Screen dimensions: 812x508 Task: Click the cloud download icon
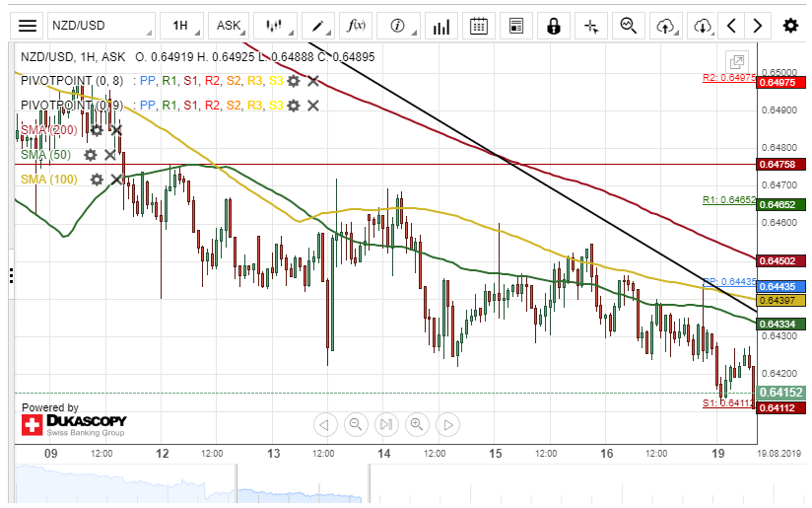pyautogui.click(x=702, y=26)
